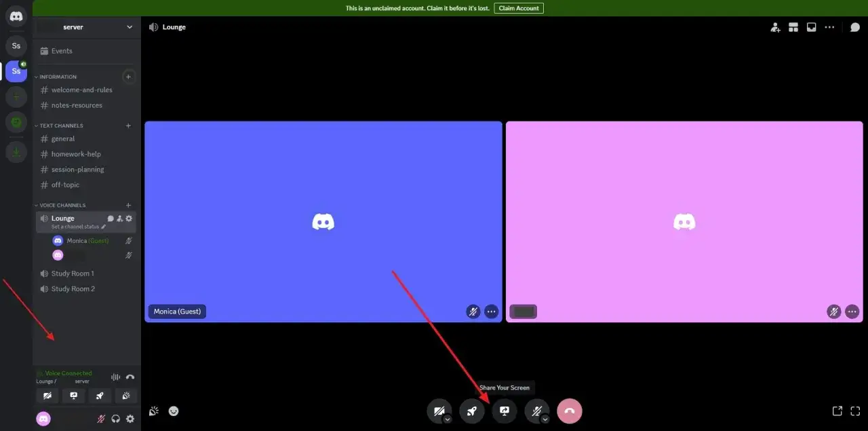Open soundboard icon at bottom left of call
The width and height of the screenshot is (868, 431).
(154, 411)
